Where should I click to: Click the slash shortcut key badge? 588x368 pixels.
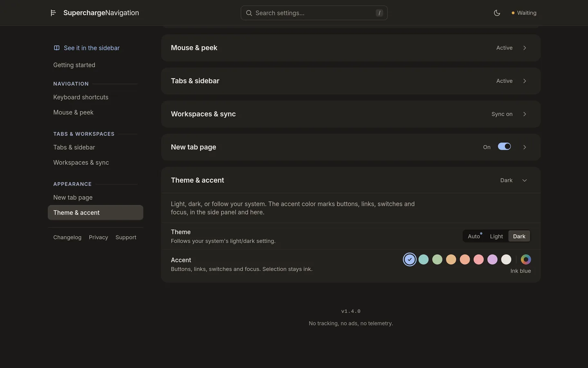tap(379, 13)
